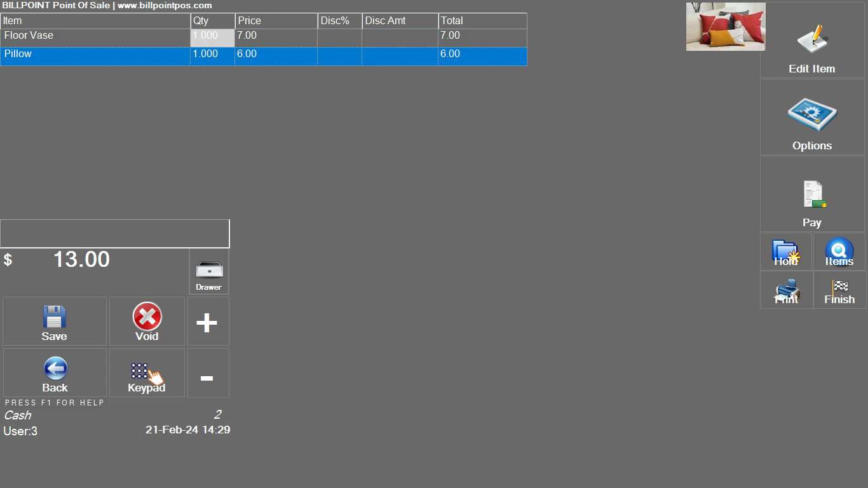Void the selected item
The height and width of the screenshot is (488, 868).
(147, 322)
